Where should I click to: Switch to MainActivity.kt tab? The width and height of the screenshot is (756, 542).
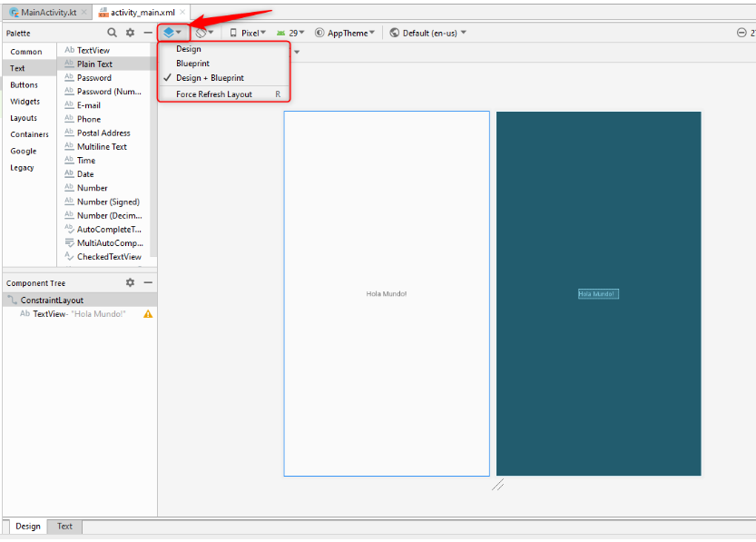(48, 12)
